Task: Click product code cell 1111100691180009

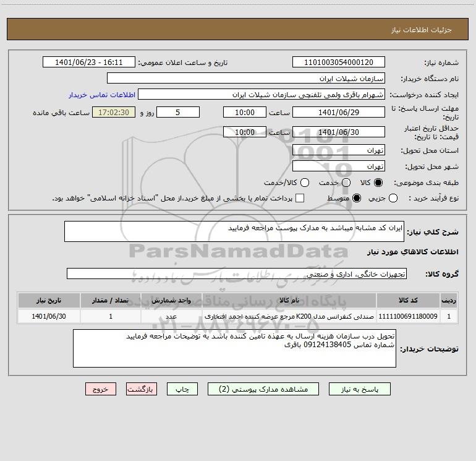Action: pyautogui.click(x=408, y=316)
